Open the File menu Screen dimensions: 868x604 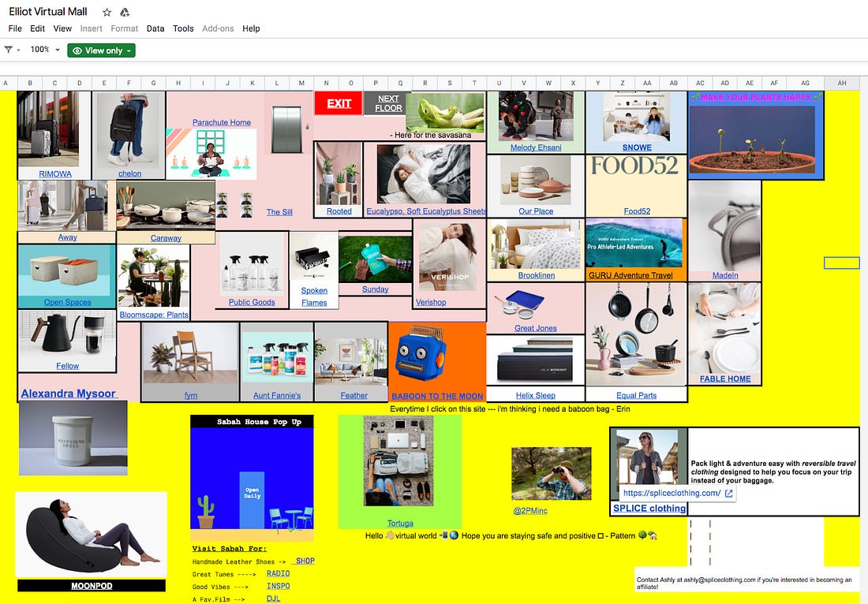[15, 28]
